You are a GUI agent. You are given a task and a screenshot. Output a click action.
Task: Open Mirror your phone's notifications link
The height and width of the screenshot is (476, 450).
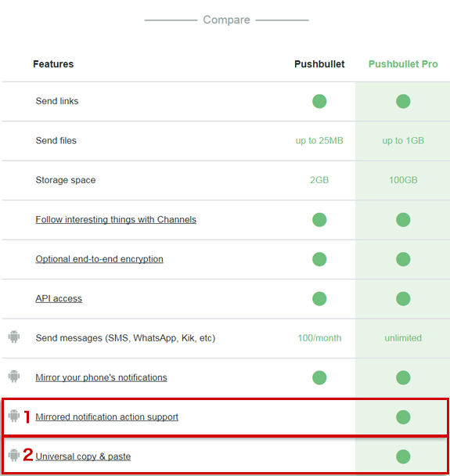101,377
